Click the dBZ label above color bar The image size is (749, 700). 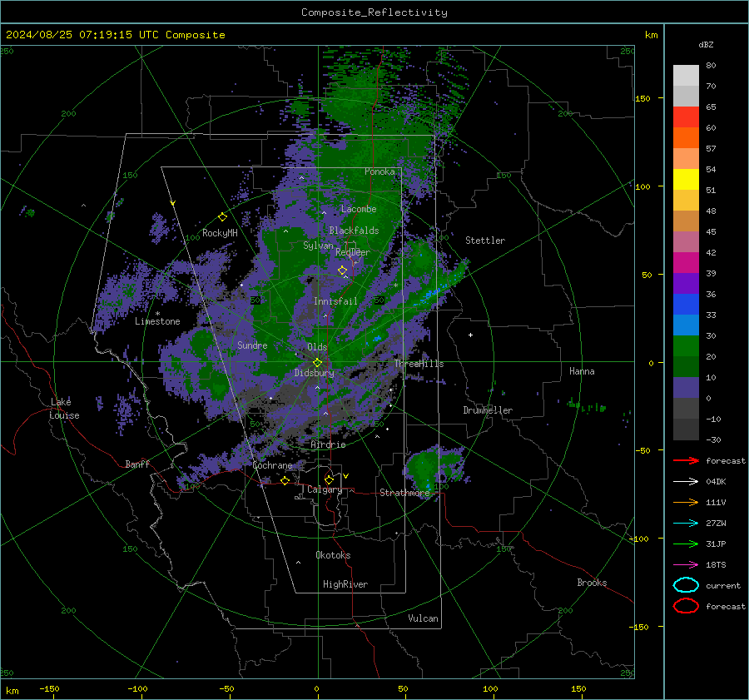click(x=706, y=44)
